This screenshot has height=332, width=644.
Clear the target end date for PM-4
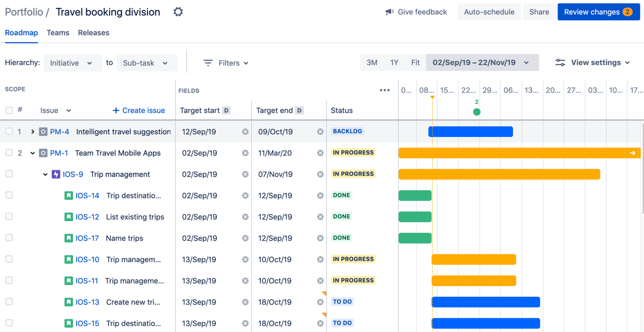(320, 132)
